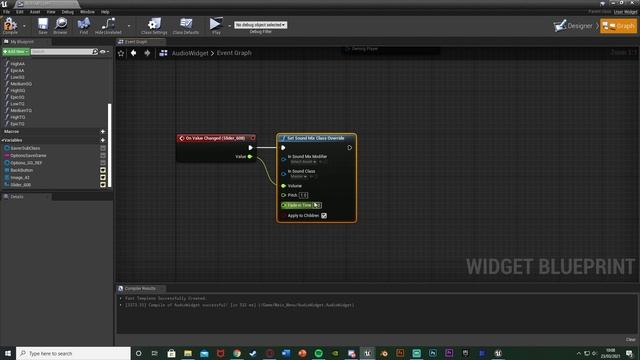This screenshot has width=640, height=360.
Task: Open the Help menu
Action: tap(105, 12)
